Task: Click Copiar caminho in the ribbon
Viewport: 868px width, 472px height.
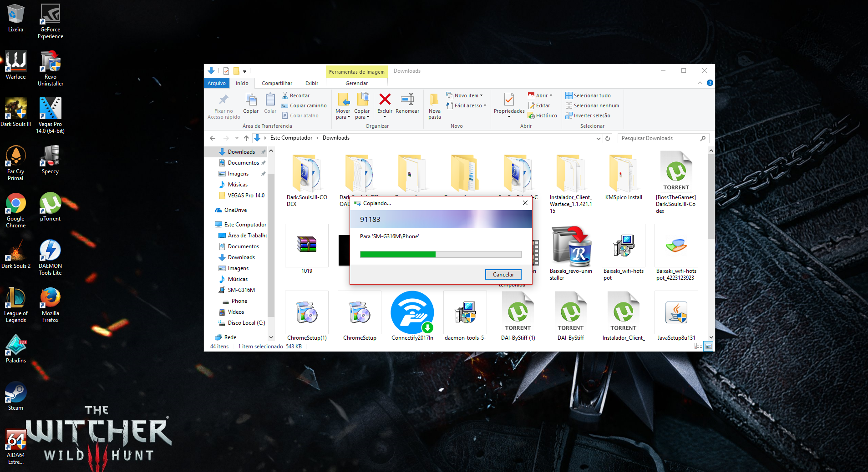Action: pos(304,105)
